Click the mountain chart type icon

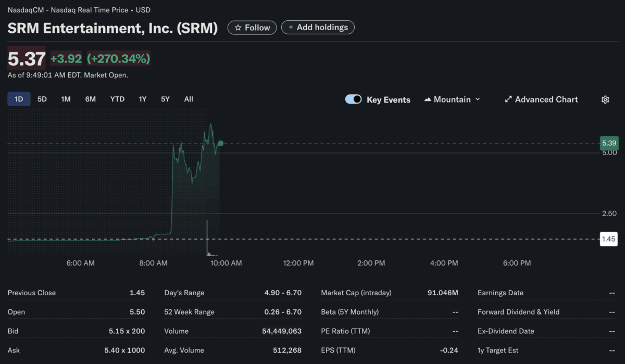(428, 99)
